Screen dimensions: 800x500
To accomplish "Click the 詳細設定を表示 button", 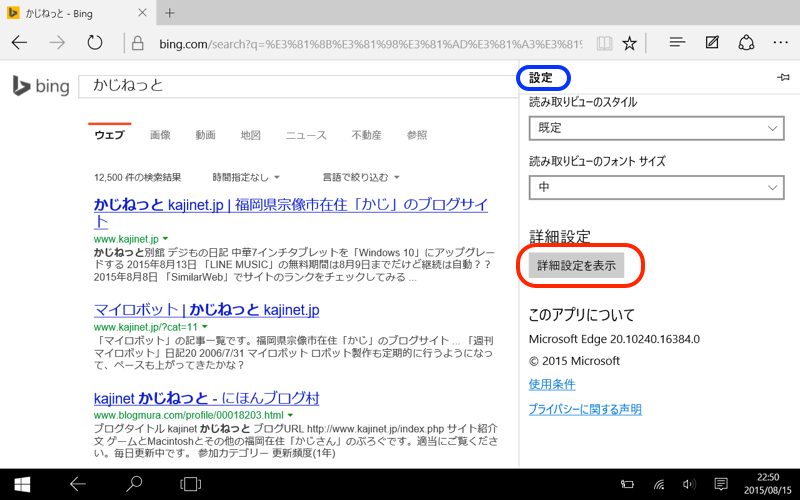I will click(576, 265).
